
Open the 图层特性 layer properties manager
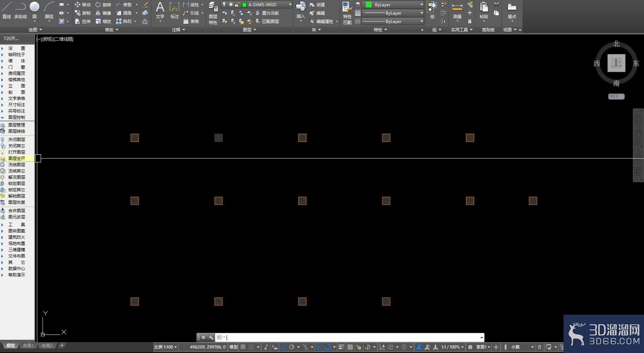click(213, 13)
